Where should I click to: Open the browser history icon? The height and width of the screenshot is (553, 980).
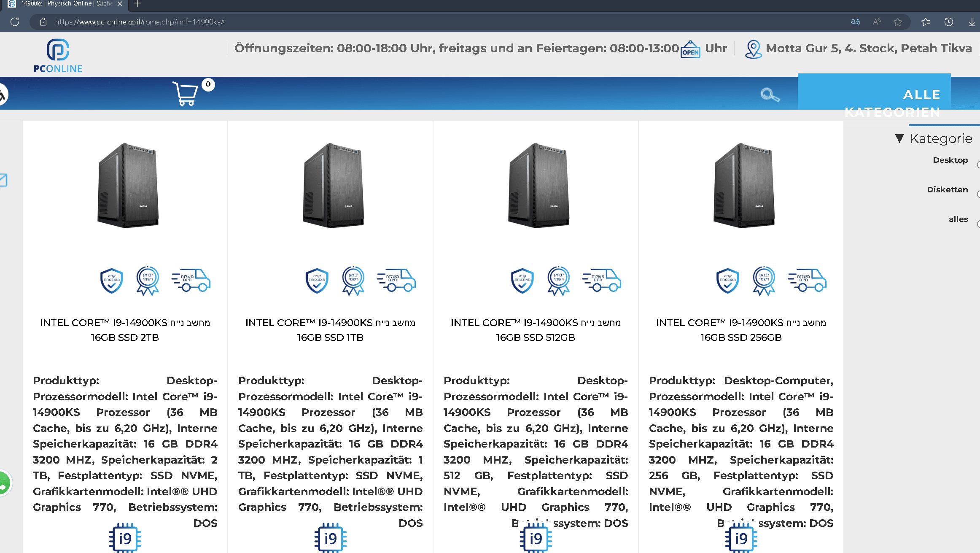(948, 22)
